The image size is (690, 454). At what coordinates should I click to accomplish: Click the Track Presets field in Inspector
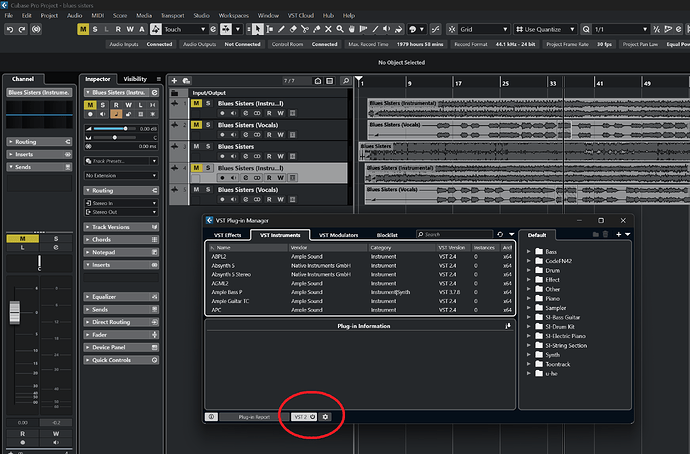[121, 161]
